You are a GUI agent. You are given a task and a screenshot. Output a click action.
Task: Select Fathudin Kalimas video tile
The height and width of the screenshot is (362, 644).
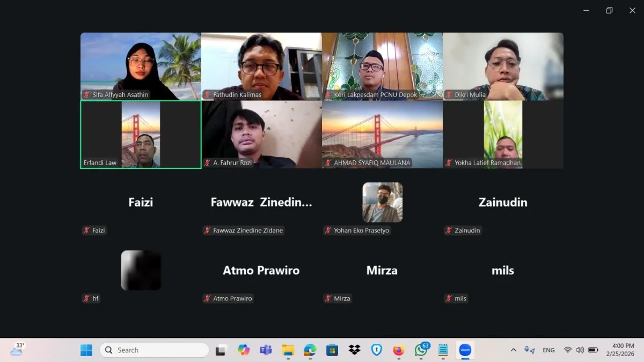tap(261, 66)
